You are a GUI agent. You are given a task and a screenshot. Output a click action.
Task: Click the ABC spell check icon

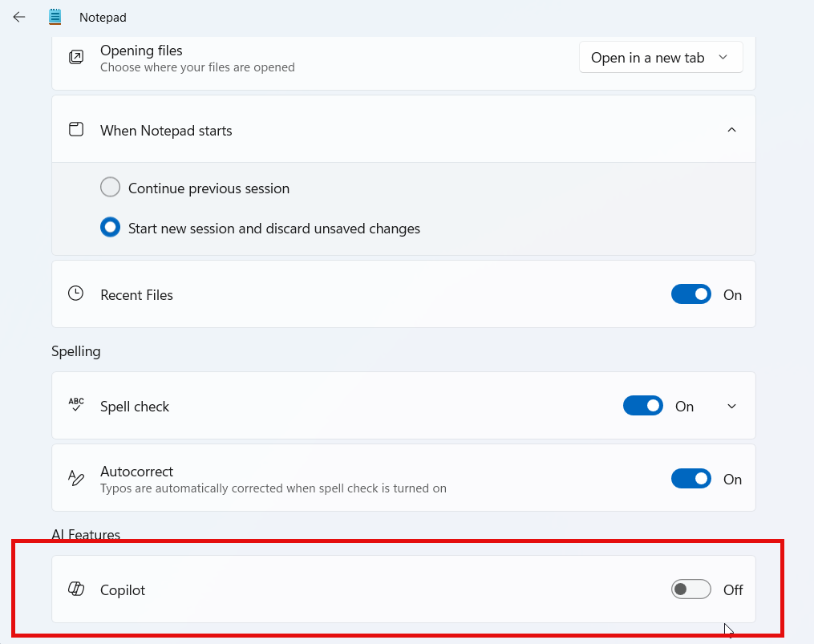point(75,405)
